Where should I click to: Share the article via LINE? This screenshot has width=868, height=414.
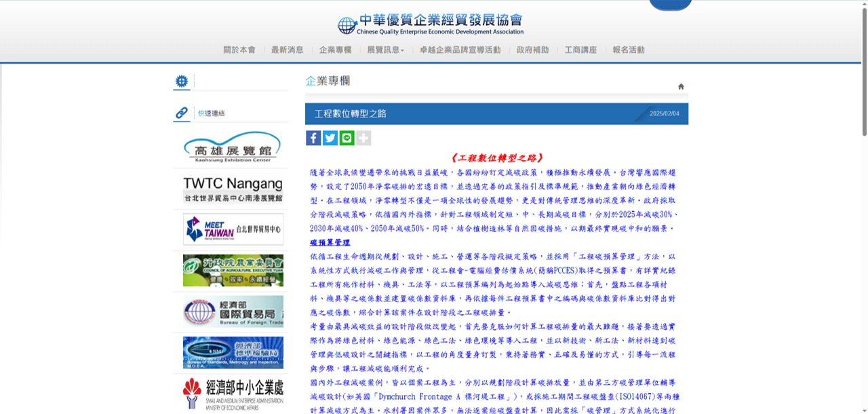(347, 138)
